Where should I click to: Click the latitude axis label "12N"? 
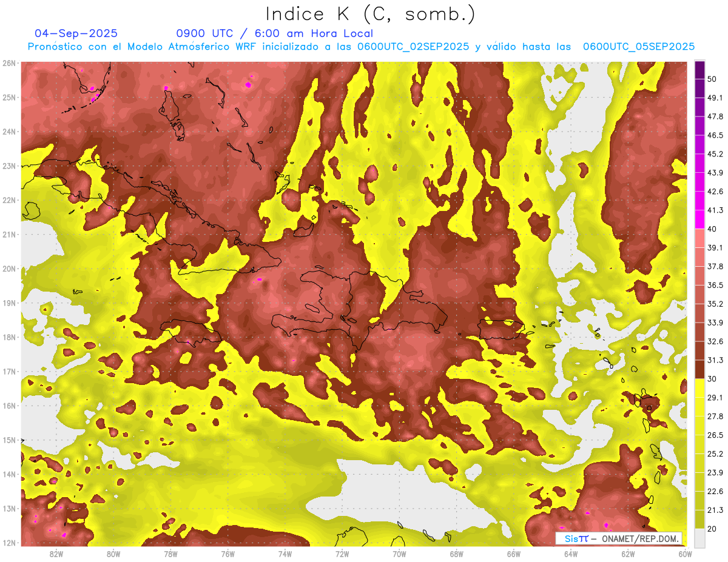pos(8,543)
